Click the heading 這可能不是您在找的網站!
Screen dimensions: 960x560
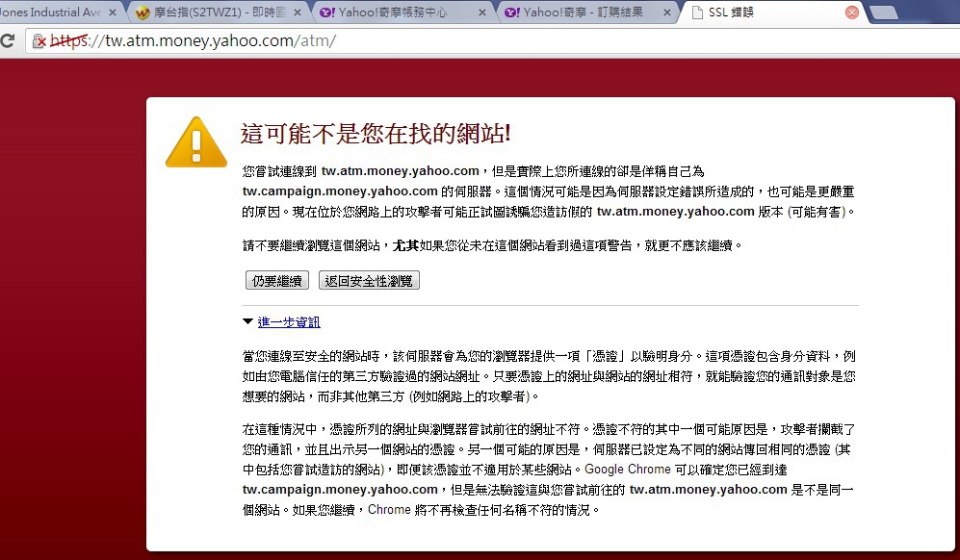point(376,134)
